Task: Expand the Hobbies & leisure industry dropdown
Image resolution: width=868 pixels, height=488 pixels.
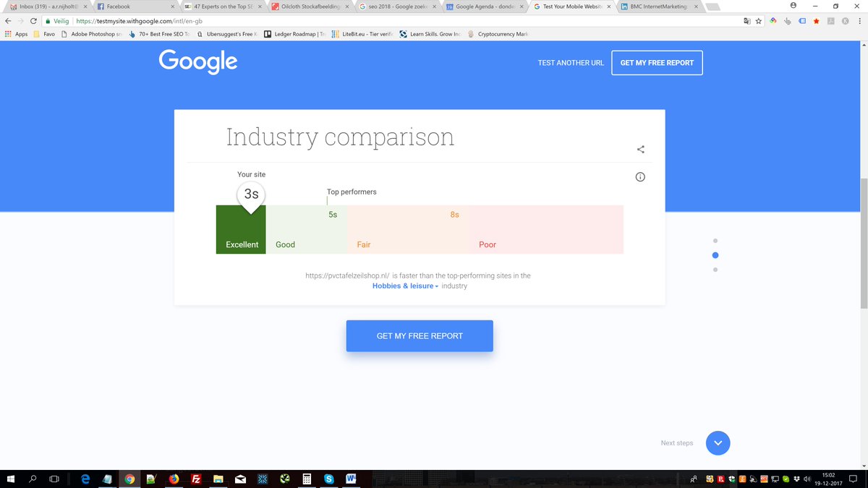Action: (405, 286)
